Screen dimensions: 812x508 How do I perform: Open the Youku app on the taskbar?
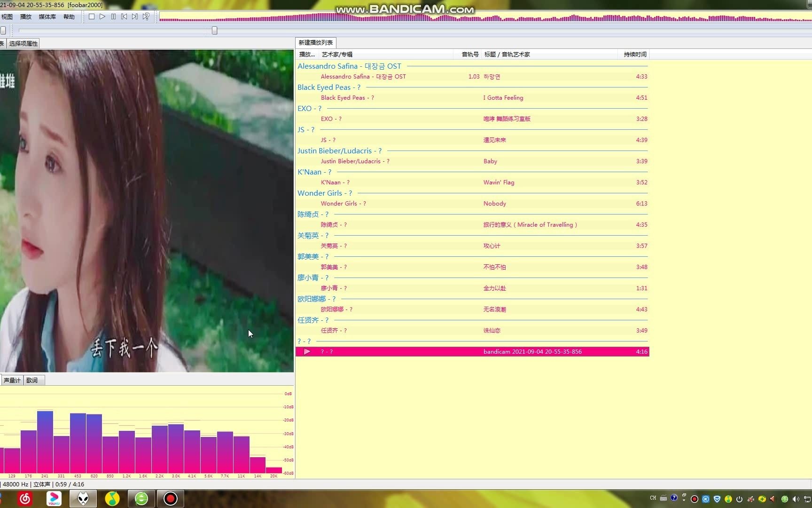[x=54, y=499]
